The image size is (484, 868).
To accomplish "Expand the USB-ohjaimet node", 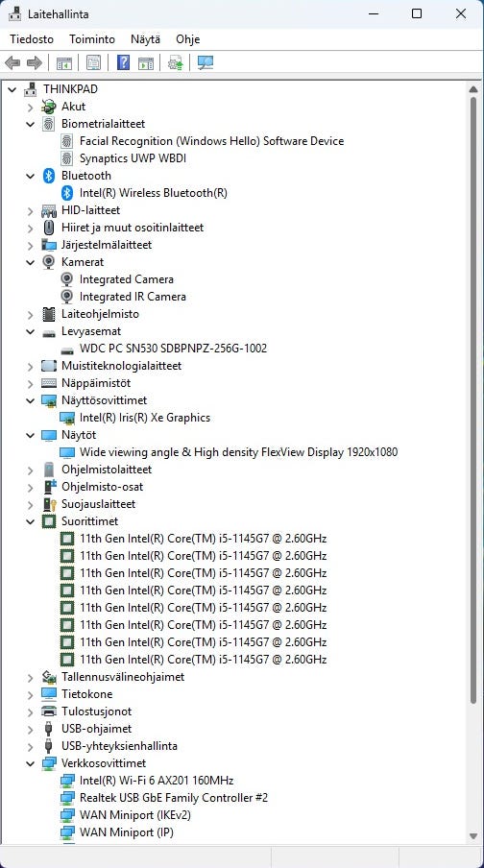I will 31,729.
